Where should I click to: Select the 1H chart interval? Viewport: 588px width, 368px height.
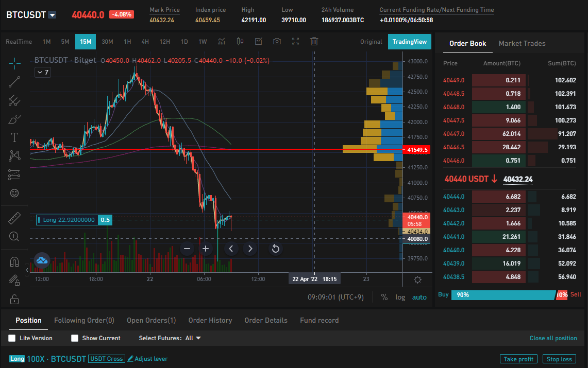(127, 42)
